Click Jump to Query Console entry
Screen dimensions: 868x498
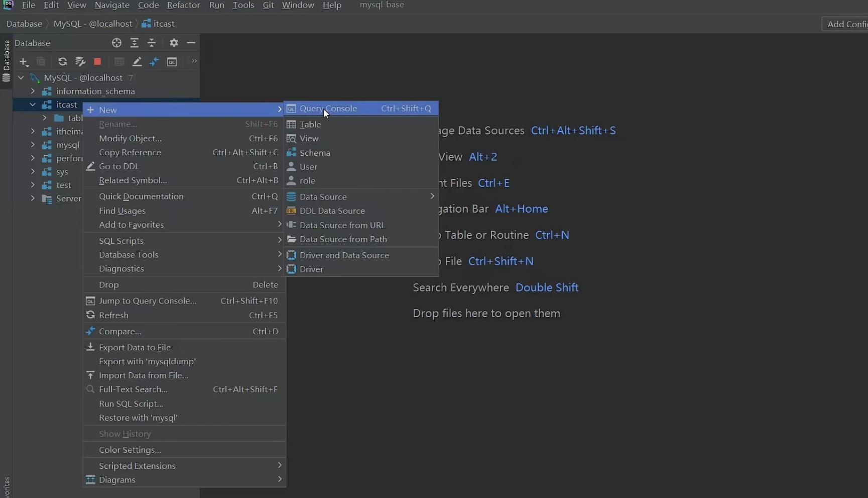point(184,301)
